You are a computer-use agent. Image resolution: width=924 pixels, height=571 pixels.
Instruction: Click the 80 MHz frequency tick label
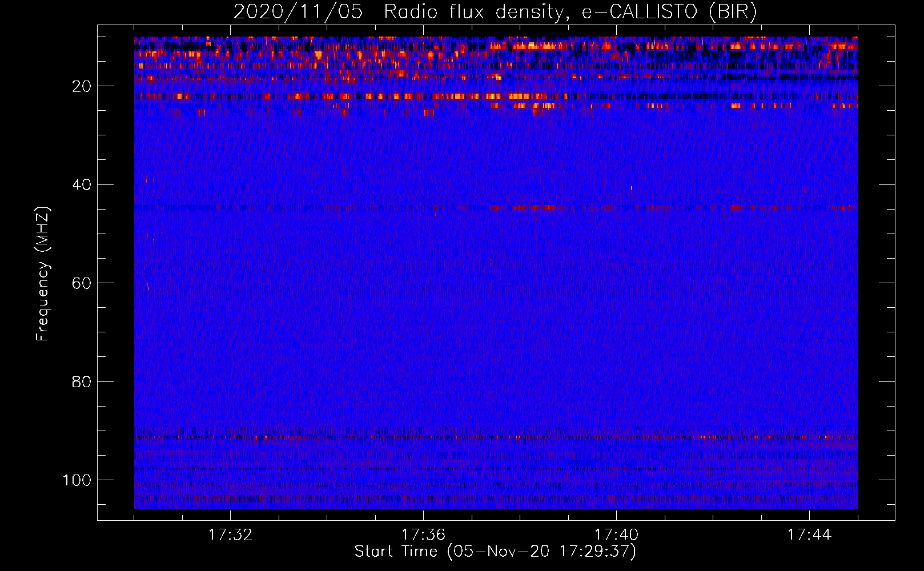[82, 381]
